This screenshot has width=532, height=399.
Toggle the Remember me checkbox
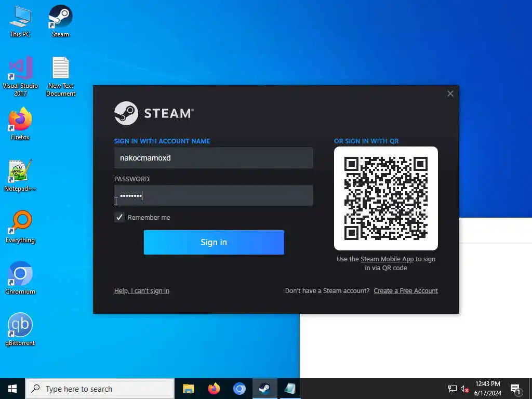point(119,217)
